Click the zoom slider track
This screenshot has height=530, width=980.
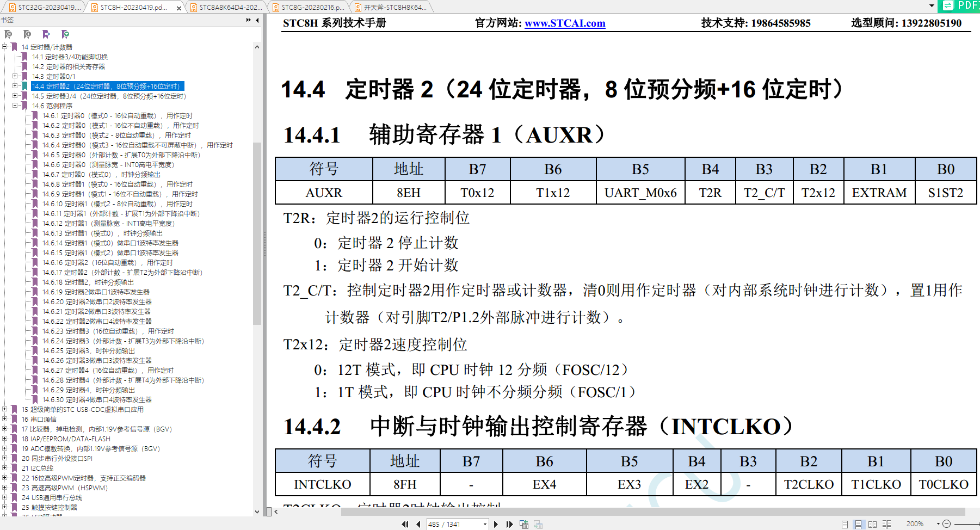[x=967, y=524]
